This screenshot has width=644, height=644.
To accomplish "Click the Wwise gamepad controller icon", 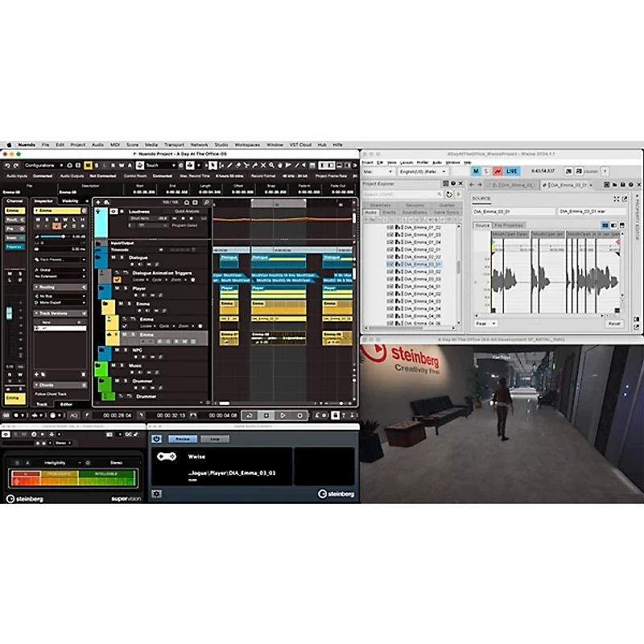I will click(167, 456).
